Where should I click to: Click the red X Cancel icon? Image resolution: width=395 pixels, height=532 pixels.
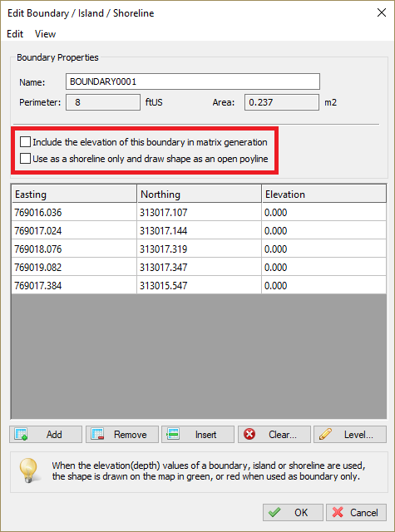(338, 512)
